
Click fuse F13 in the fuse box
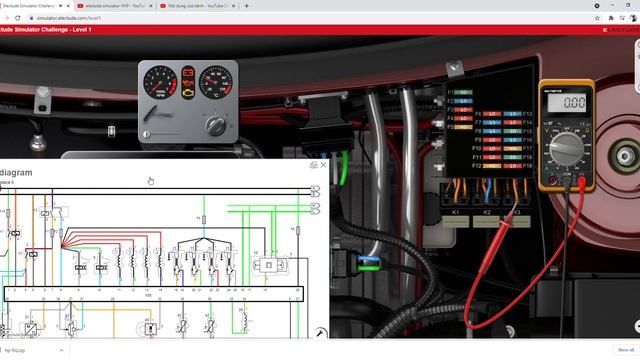pos(512,114)
